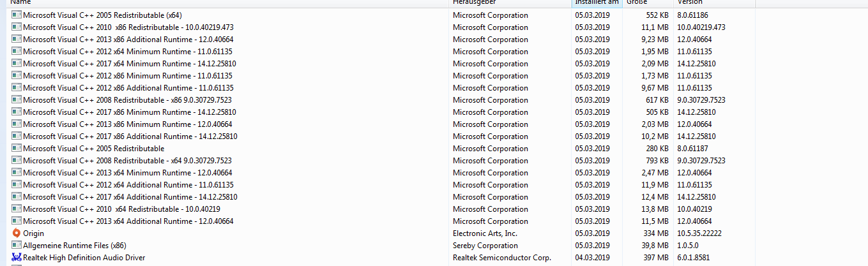Click version cell "10.0.40219.473"

pyautogui.click(x=701, y=27)
